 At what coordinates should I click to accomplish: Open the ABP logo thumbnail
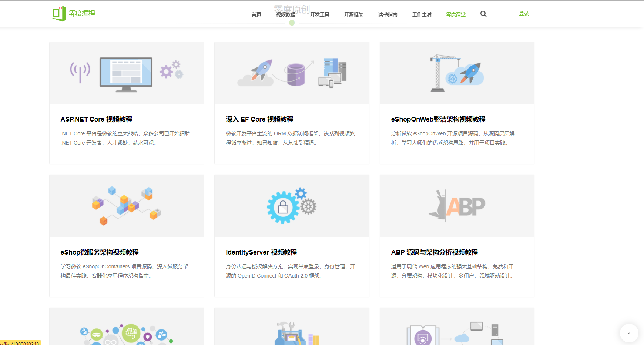[x=457, y=206]
